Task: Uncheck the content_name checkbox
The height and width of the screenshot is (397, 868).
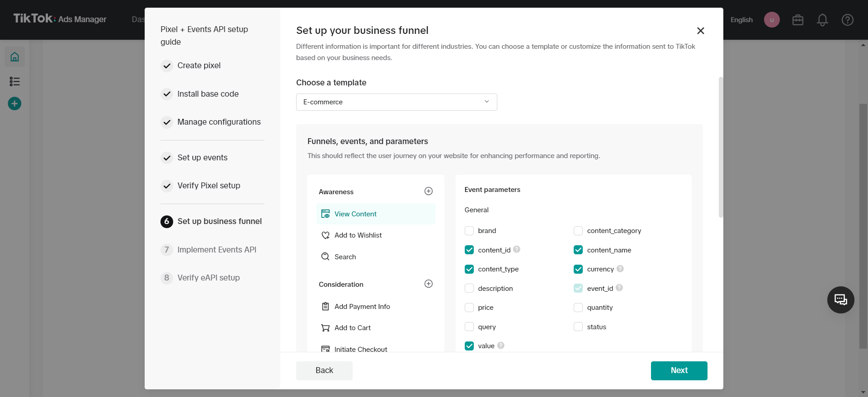Action: click(578, 250)
